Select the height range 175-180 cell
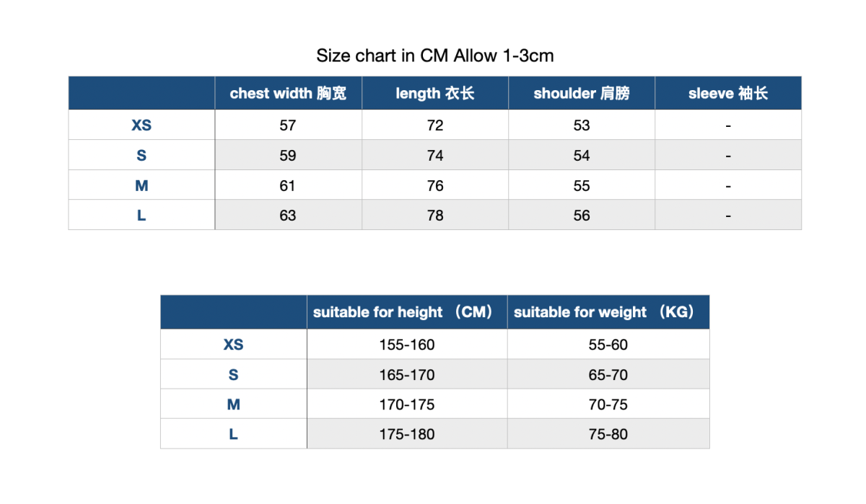 tap(407, 434)
